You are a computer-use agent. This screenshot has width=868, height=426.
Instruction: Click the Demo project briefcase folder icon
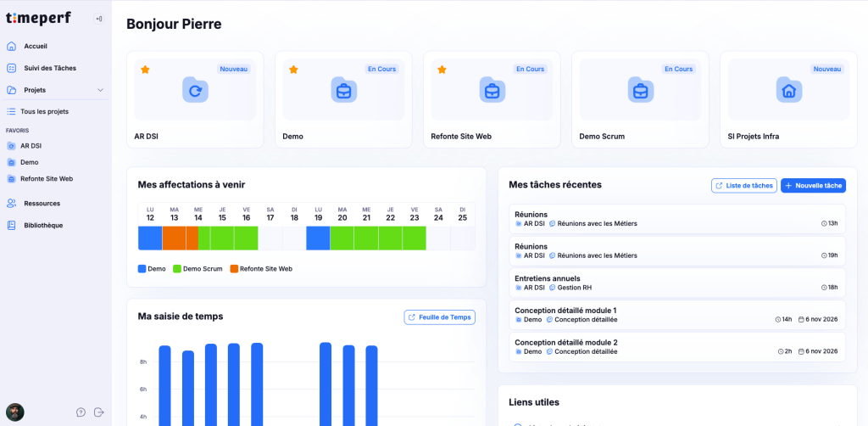(344, 90)
